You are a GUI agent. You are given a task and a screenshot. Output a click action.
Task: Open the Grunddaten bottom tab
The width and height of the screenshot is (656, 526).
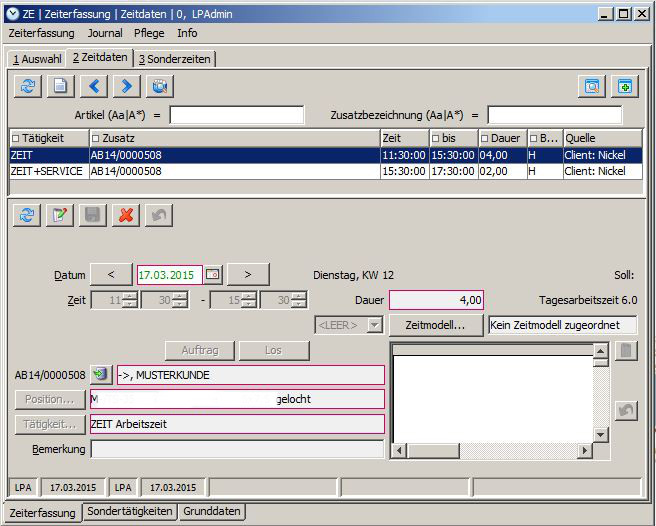click(x=211, y=512)
